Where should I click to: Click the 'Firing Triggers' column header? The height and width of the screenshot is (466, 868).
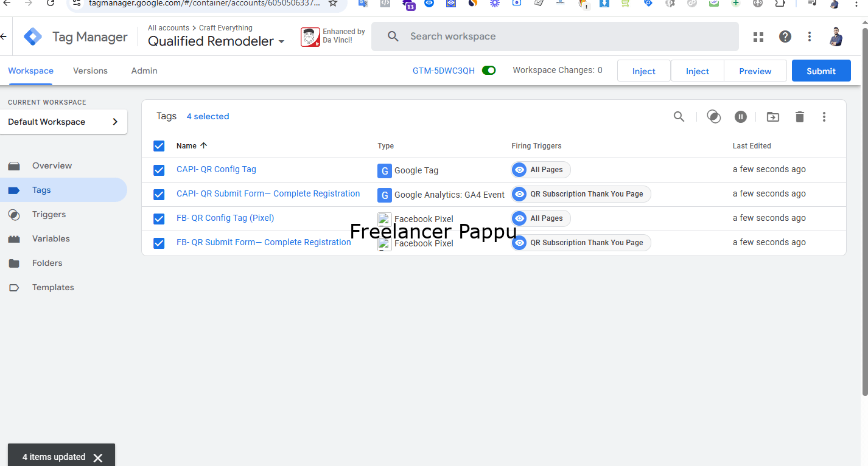tap(536, 146)
